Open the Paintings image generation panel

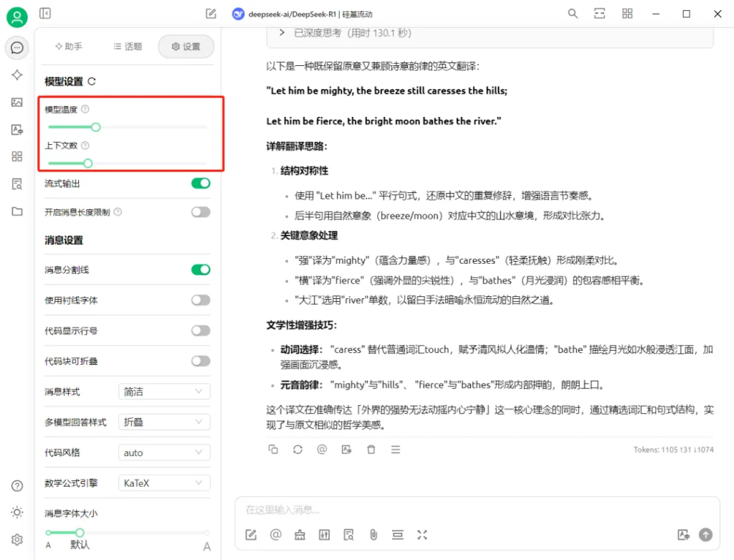pyautogui.click(x=16, y=102)
